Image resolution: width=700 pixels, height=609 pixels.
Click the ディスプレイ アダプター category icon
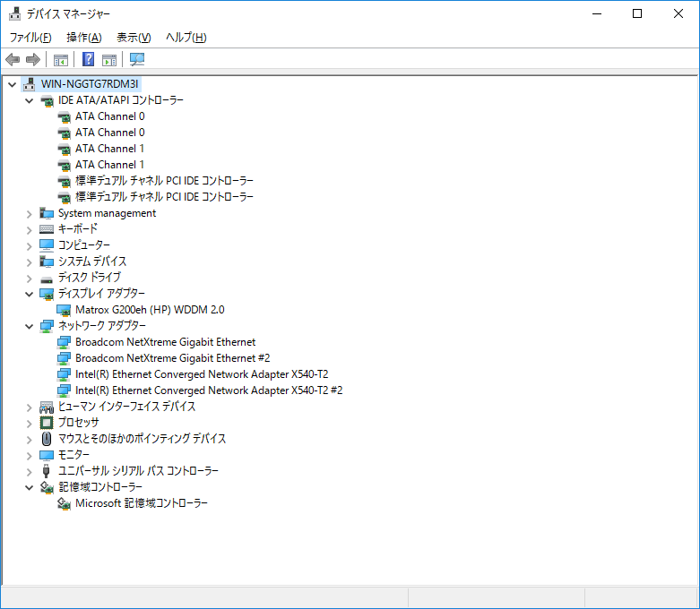[47, 294]
